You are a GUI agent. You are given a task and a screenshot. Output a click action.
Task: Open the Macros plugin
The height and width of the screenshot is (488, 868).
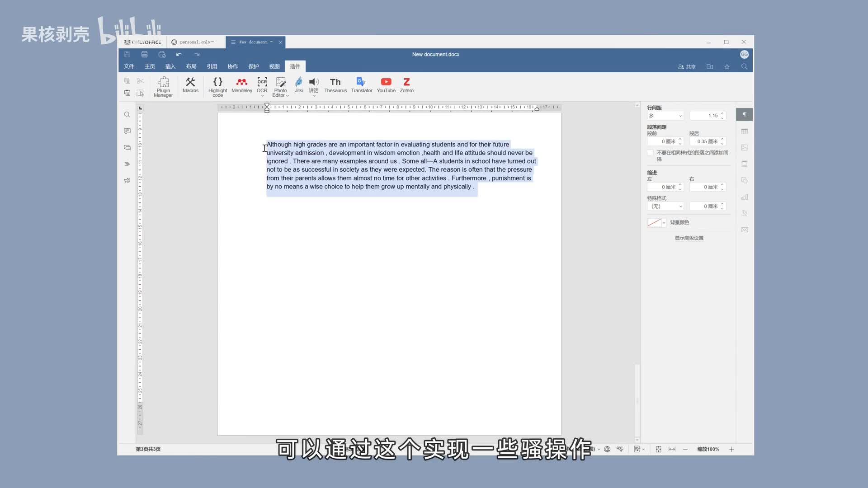coord(190,85)
